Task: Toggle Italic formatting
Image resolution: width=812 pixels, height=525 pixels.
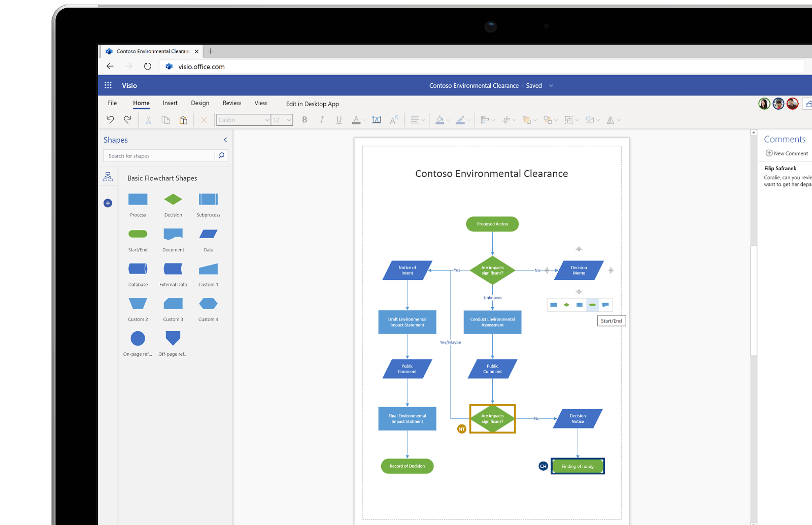Action: click(x=322, y=119)
